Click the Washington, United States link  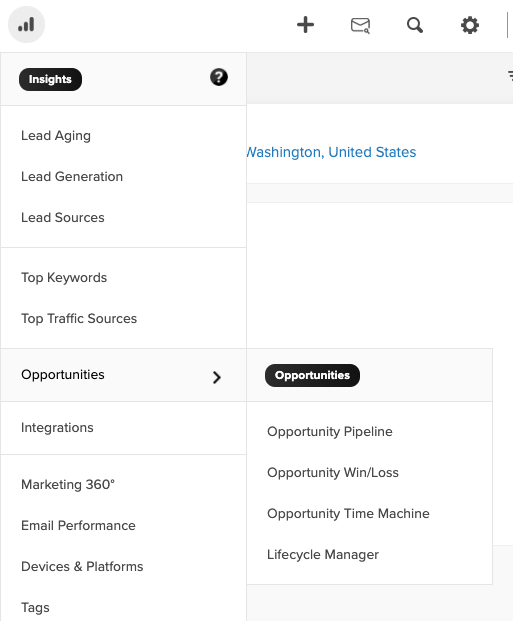331,152
